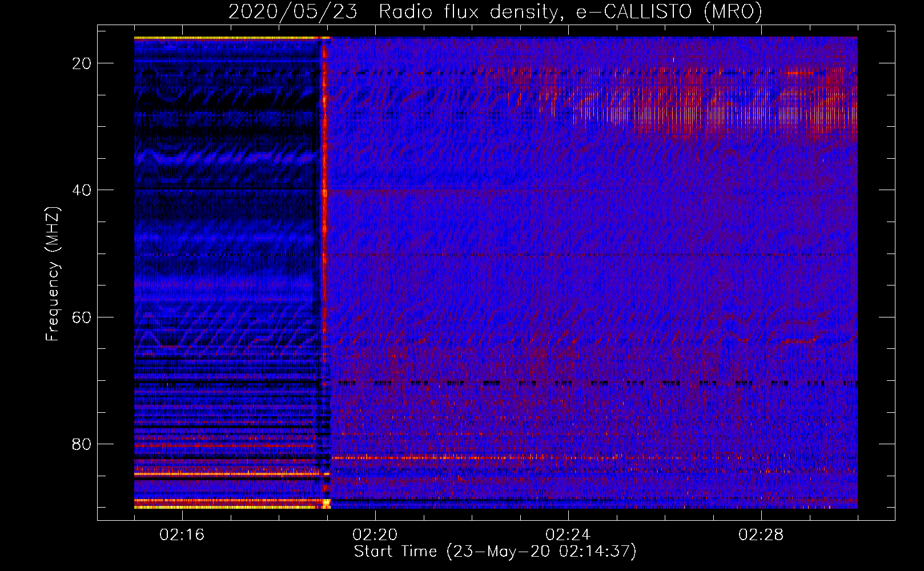Click the 'Frequency (MHZ)' axis label
The width and height of the screenshot is (924, 571).
(53, 274)
